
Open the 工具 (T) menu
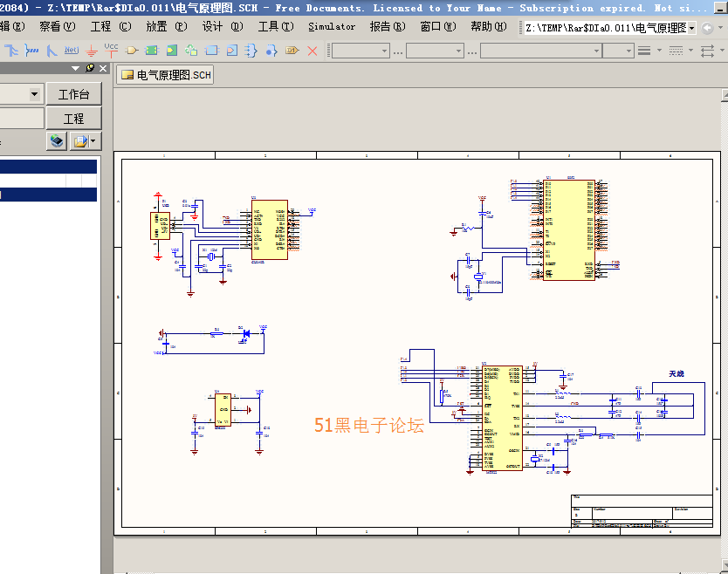click(x=276, y=27)
